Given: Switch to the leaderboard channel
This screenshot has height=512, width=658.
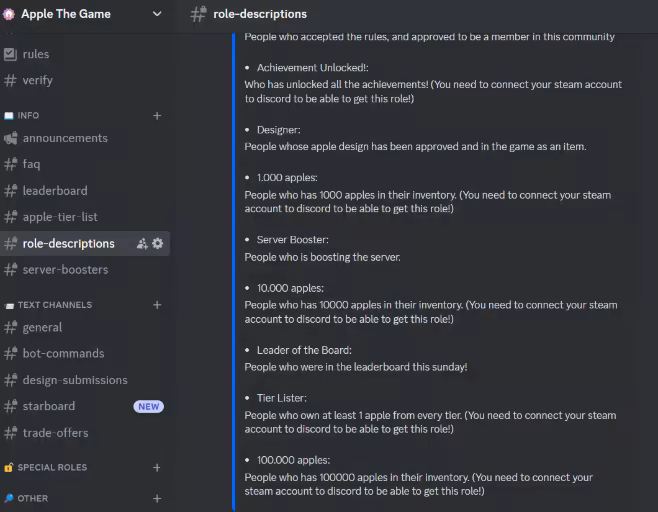Looking at the screenshot, I should click(55, 191).
